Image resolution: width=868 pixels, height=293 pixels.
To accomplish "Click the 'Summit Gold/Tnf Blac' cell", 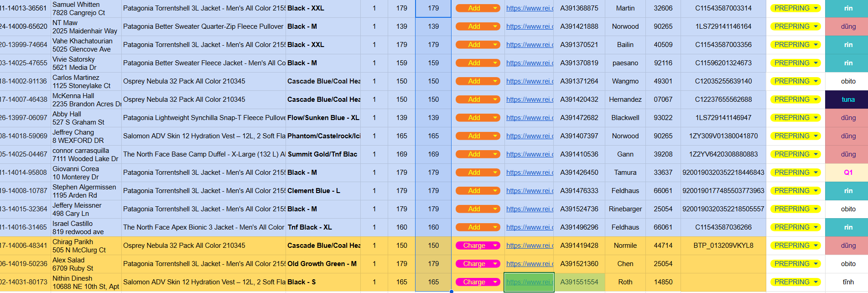I will 323,154.
